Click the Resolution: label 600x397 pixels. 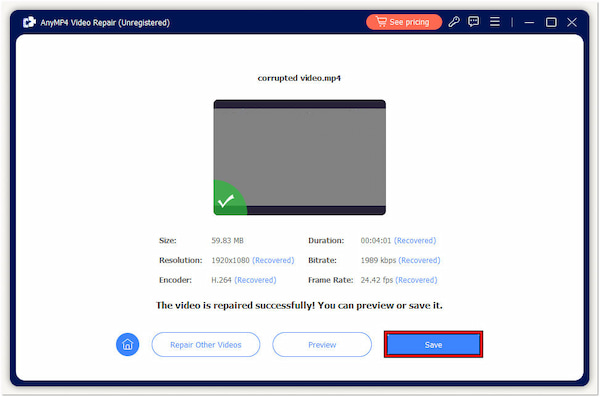click(x=181, y=260)
